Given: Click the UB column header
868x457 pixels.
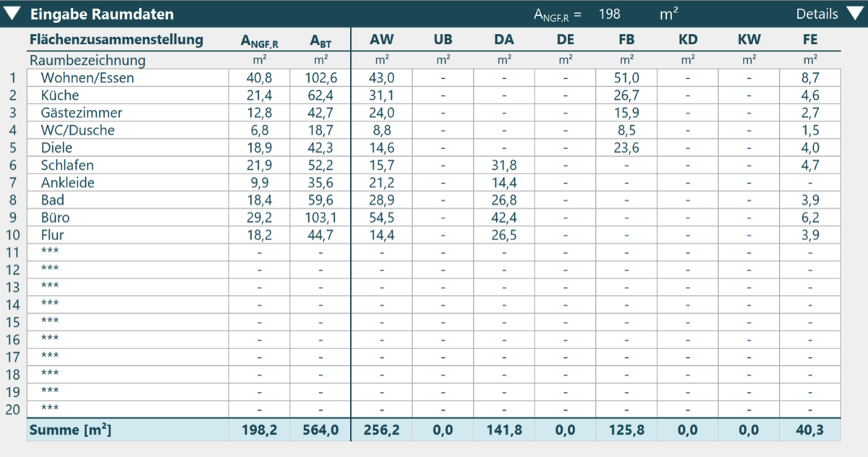Looking at the screenshot, I should click(x=443, y=40).
